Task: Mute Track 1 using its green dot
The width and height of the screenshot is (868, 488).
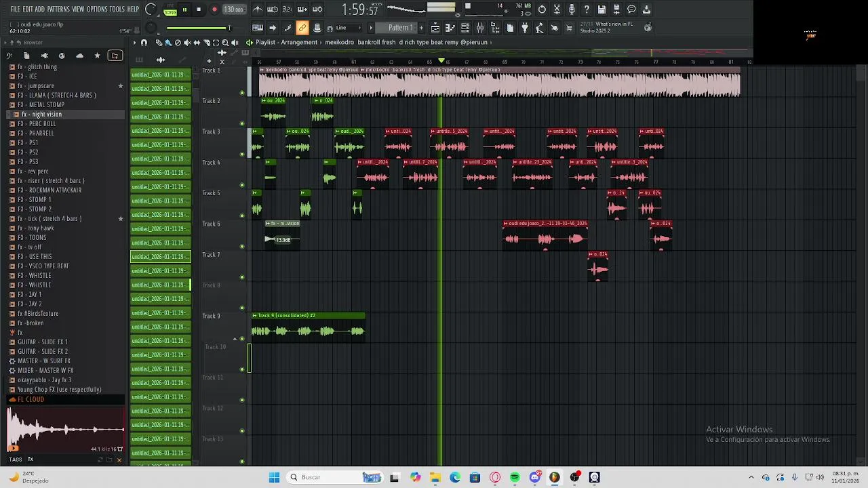Action: tap(242, 93)
